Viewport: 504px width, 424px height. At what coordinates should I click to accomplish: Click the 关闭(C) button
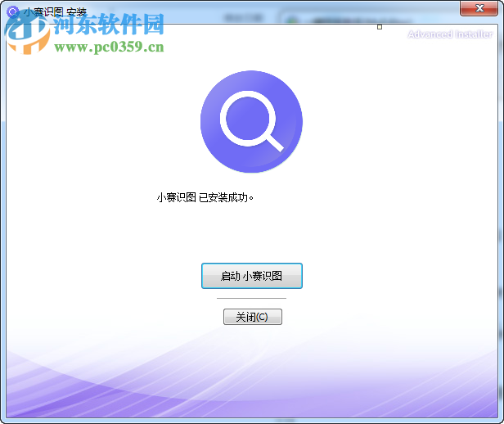[x=253, y=317]
